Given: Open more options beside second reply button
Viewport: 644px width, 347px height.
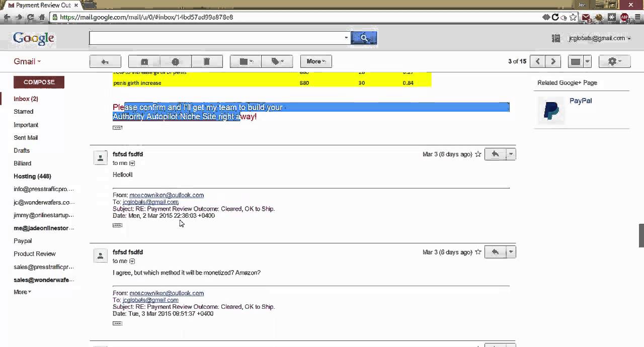Looking at the screenshot, I should (511, 252).
